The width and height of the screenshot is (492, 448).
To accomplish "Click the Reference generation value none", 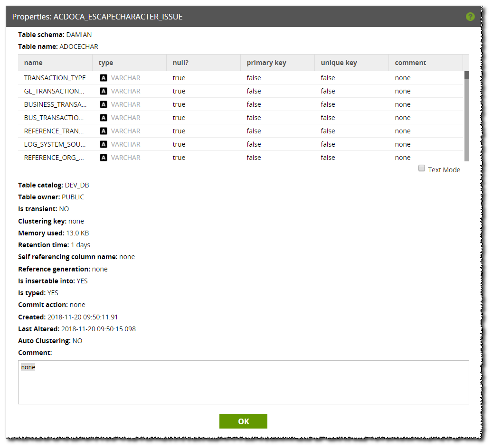I will click(100, 269).
